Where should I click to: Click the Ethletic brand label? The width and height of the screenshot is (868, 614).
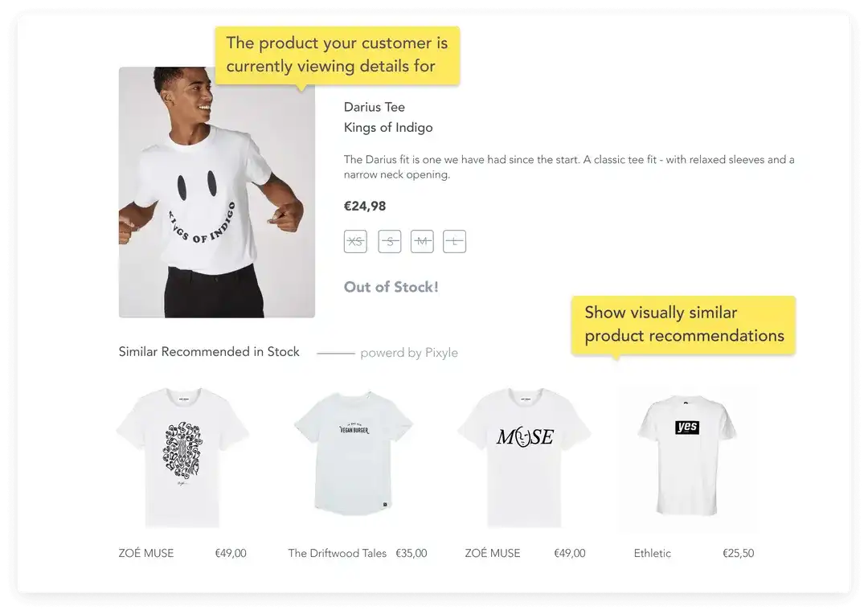[x=652, y=553]
